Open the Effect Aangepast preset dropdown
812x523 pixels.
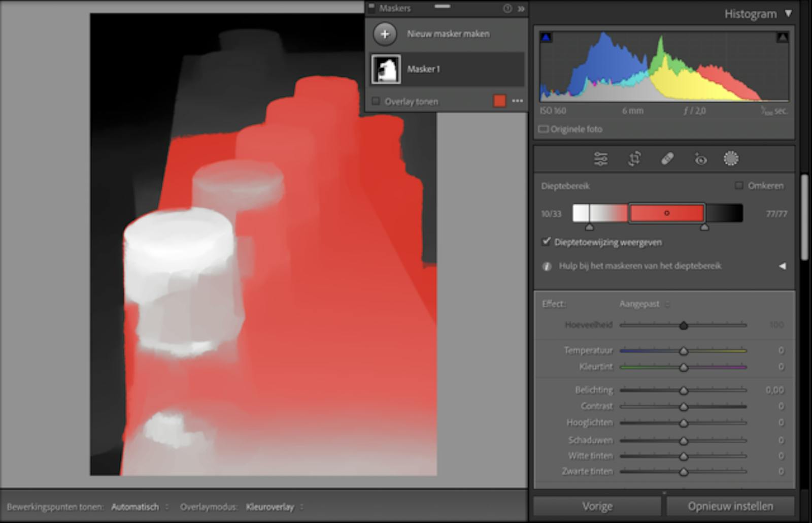click(644, 304)
